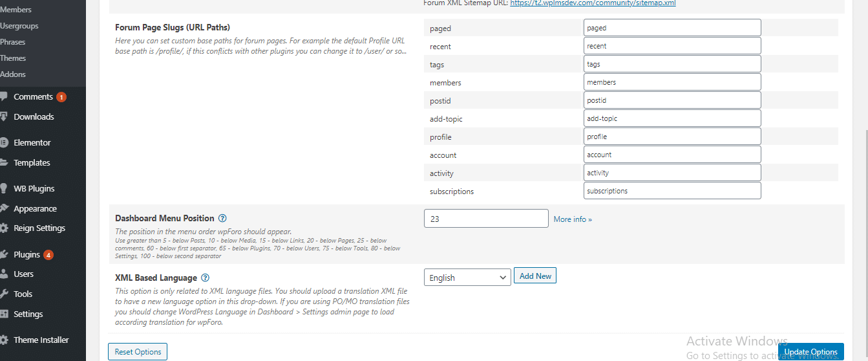Viewport: 868px width, 361px height.
Task: Click the Tools wrench icon
Action: (x=4, y=294)
